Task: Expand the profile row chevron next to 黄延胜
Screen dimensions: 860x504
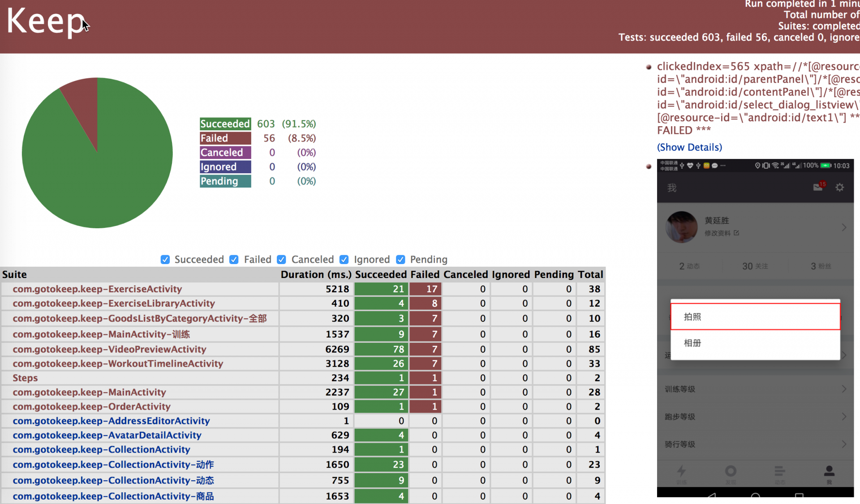Action: point(844,227)
